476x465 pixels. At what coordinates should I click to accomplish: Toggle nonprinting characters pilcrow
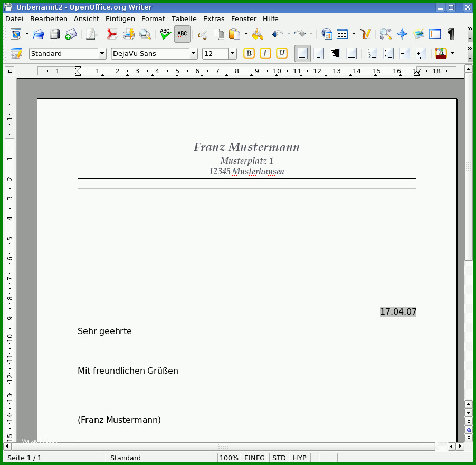451,34
